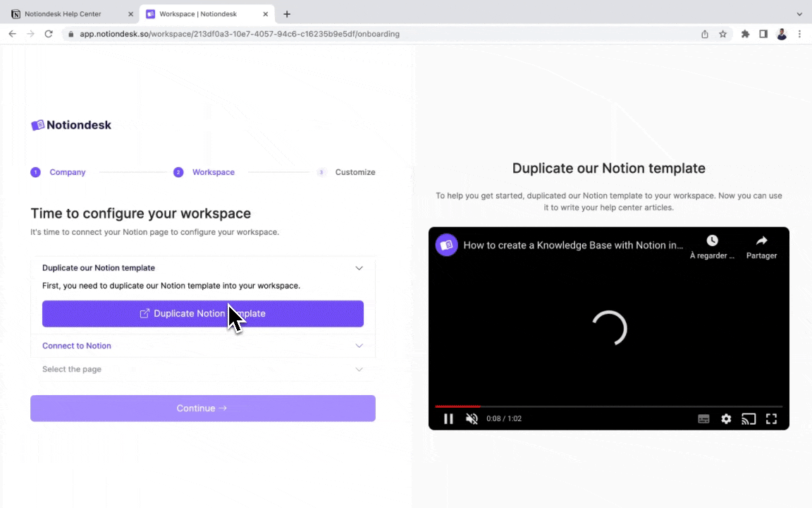Close the Workspace | Notiondesk tab

coord(265,14)
